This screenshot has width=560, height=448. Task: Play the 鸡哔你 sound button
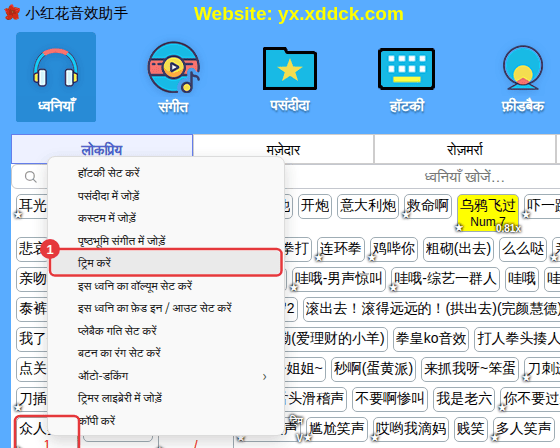point(394,249)
